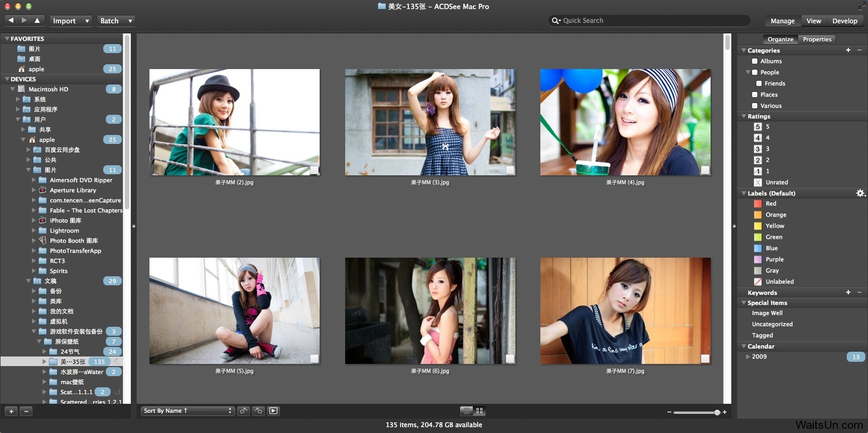The image size is (868, 433).
Task: Switch to Manage mode
Action: click(782, 21)
